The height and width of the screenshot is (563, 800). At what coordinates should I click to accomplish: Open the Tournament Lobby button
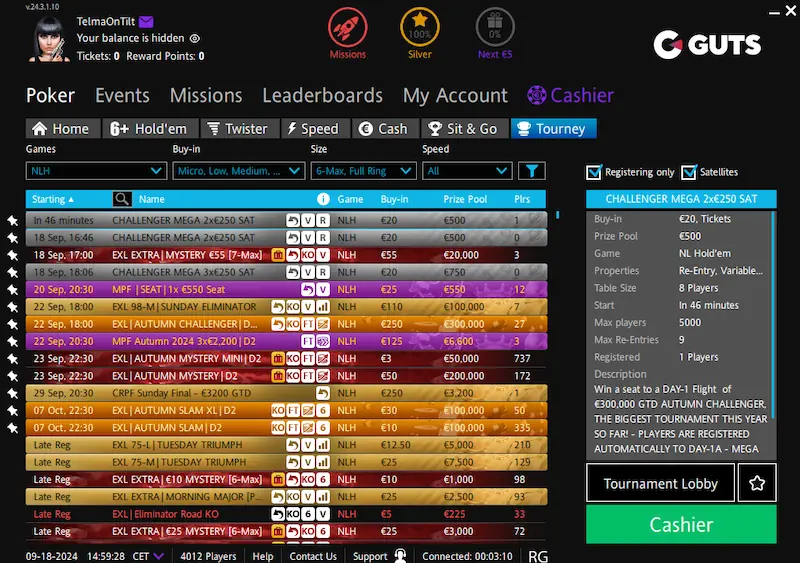[660, 483]
